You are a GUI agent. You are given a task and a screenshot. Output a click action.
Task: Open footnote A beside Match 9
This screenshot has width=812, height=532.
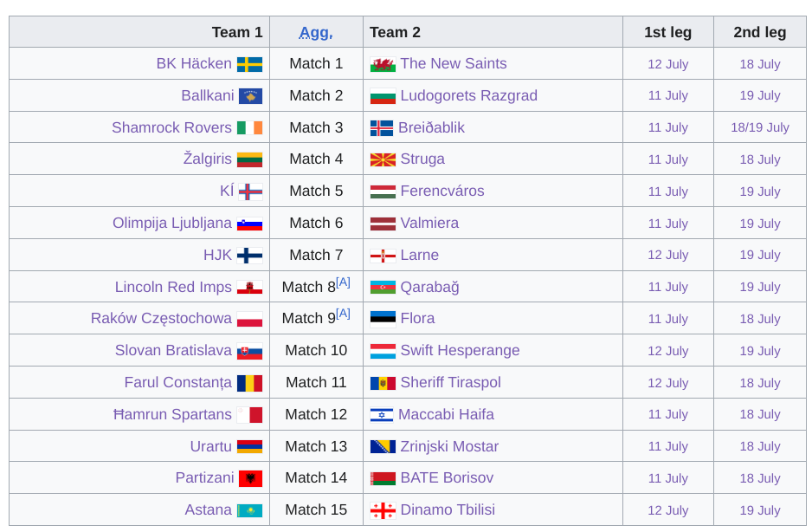click(344, 314)
